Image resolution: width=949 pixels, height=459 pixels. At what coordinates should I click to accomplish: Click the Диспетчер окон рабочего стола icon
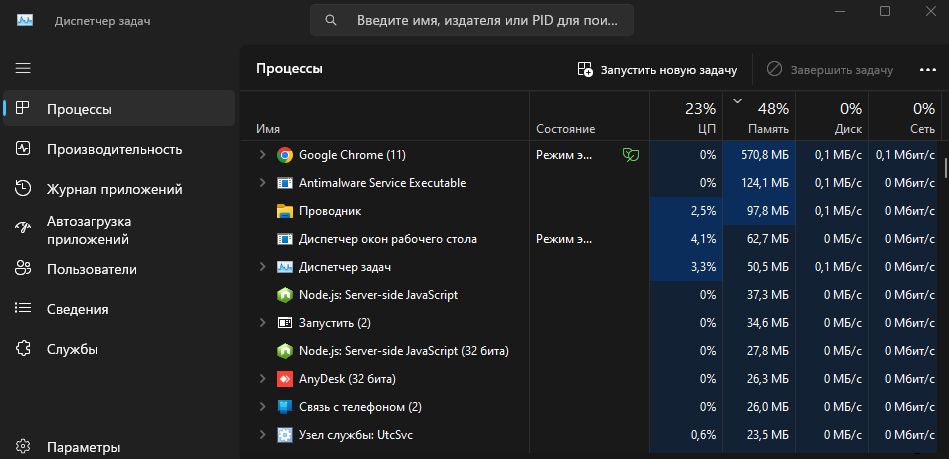pos(284,239)
